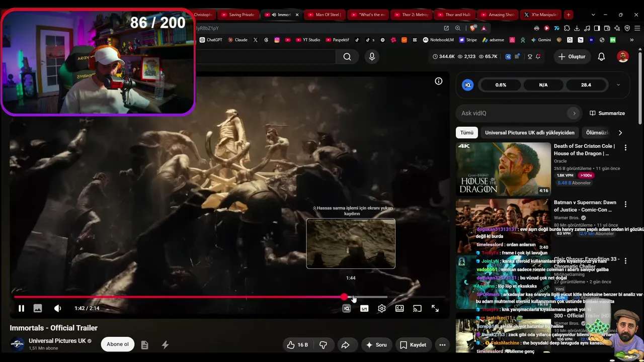The width and height of the screenshot is (644, 362).
Task: Toggle subtitles in the video player
Action: (364, 308)
